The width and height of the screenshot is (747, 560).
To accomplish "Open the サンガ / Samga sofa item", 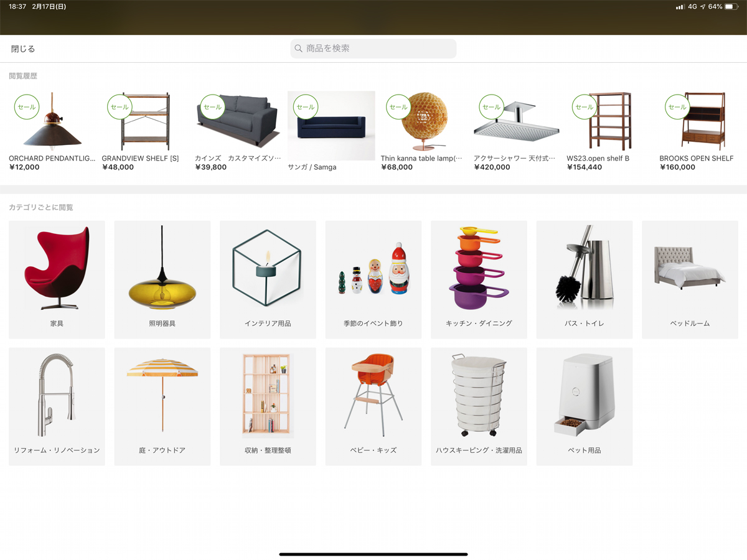I will [x=331, y=131].
